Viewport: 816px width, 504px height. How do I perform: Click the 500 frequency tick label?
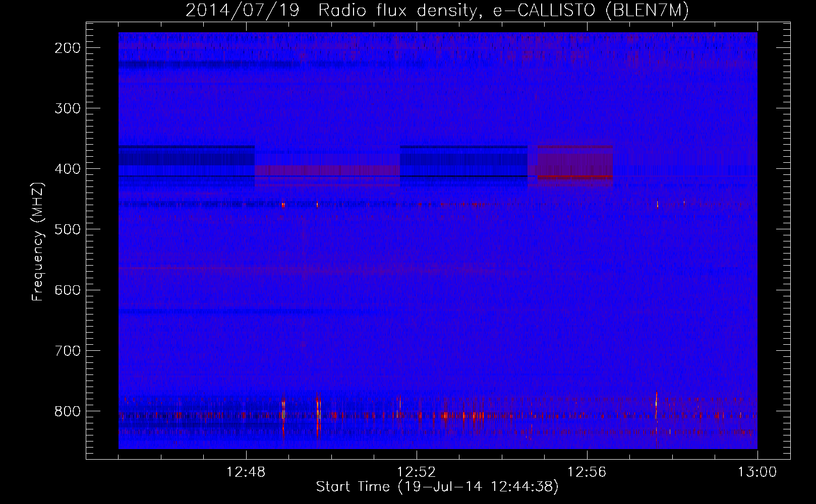coord(67,229)
